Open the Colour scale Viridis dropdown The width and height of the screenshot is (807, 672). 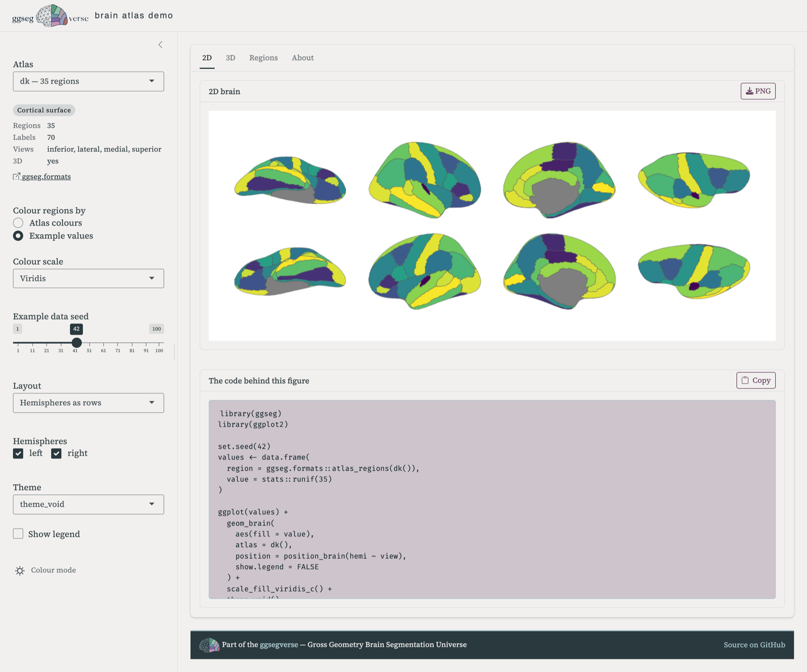(88, 278)
